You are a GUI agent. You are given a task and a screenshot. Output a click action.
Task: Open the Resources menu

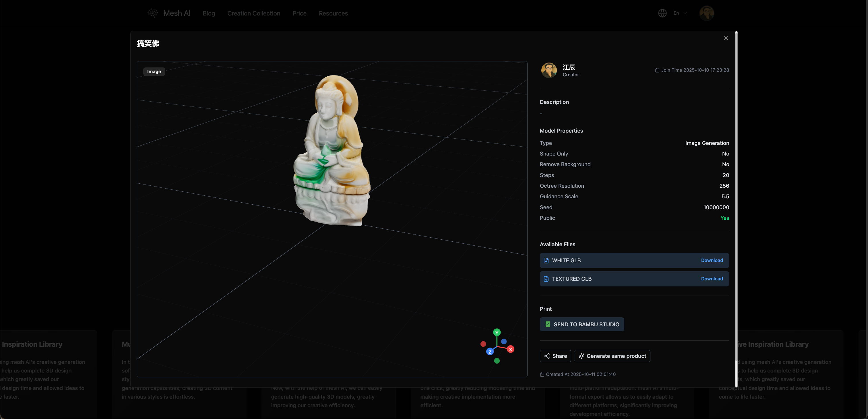coord(333,13)
